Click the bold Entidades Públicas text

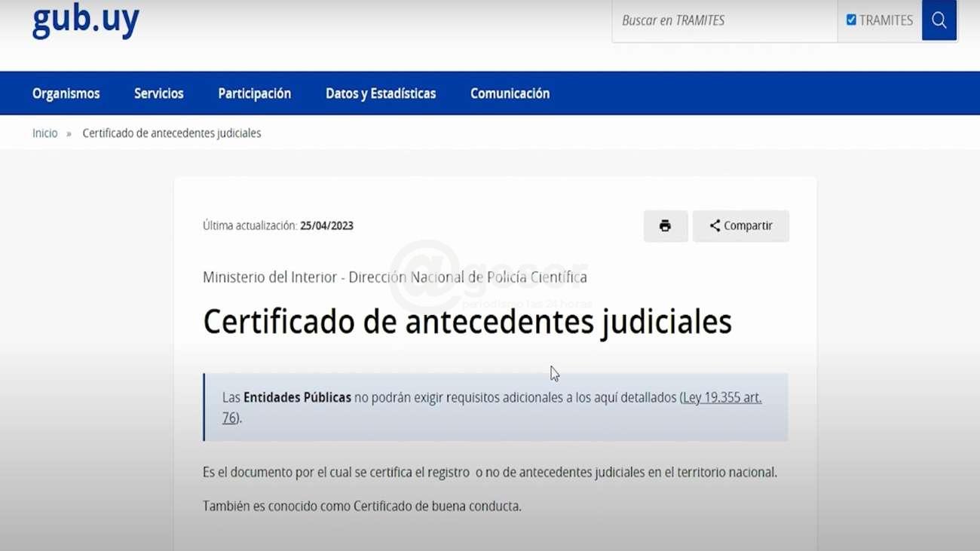(297, 397)
